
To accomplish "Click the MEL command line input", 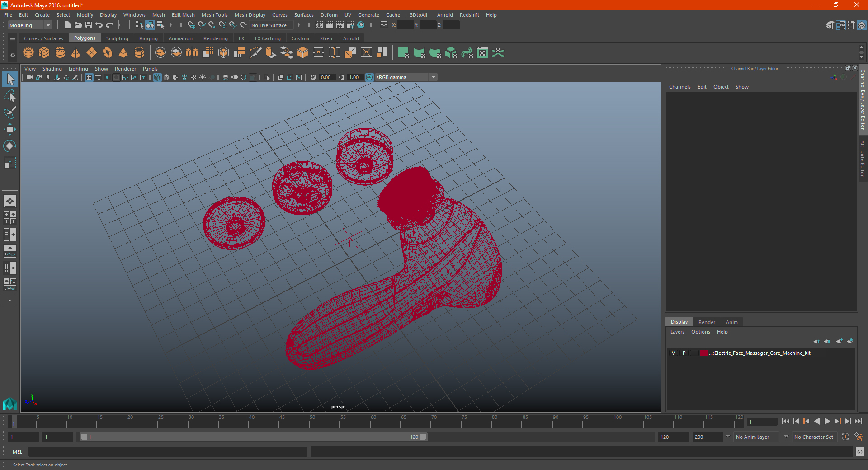I will [168, 452].
